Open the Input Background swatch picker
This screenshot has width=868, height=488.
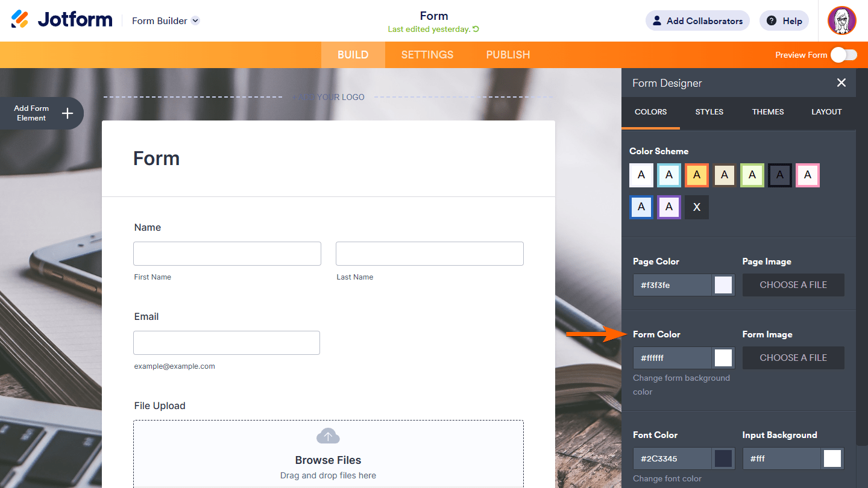[x=832, y=458]
